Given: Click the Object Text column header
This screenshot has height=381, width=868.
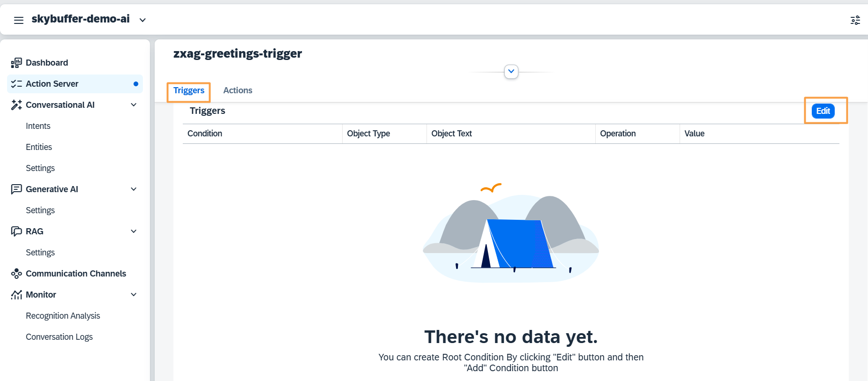Looking at the screenshot, I should (x=511, y=134).
